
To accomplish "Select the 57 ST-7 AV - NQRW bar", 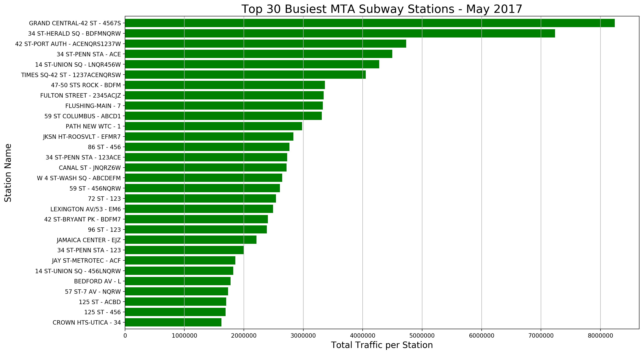I will click(x=175, y=291).
